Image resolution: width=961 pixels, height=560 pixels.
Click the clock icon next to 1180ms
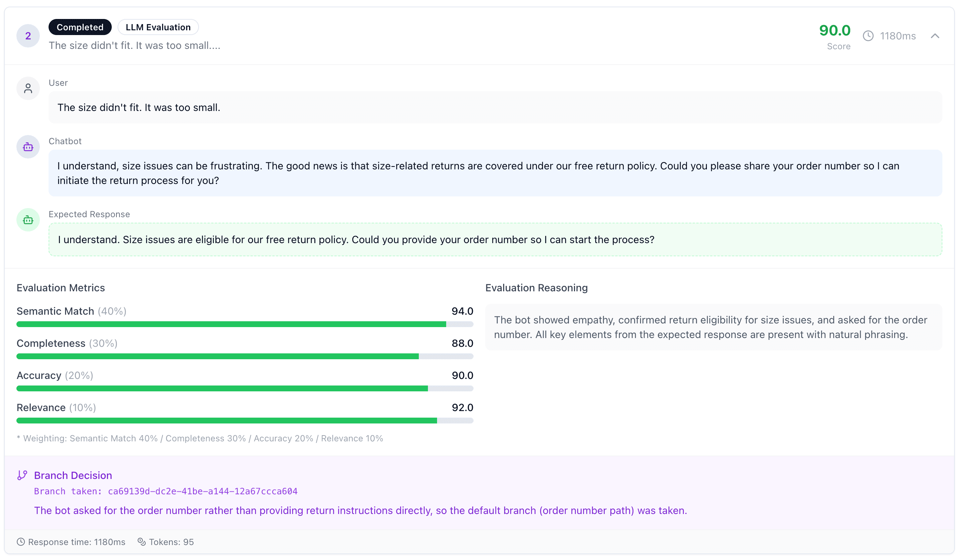[868, 35]
